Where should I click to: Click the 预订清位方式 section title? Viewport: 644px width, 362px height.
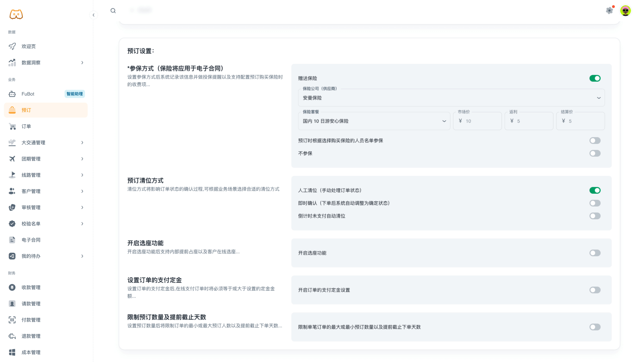pyautogui.click(x=145, y=181)
